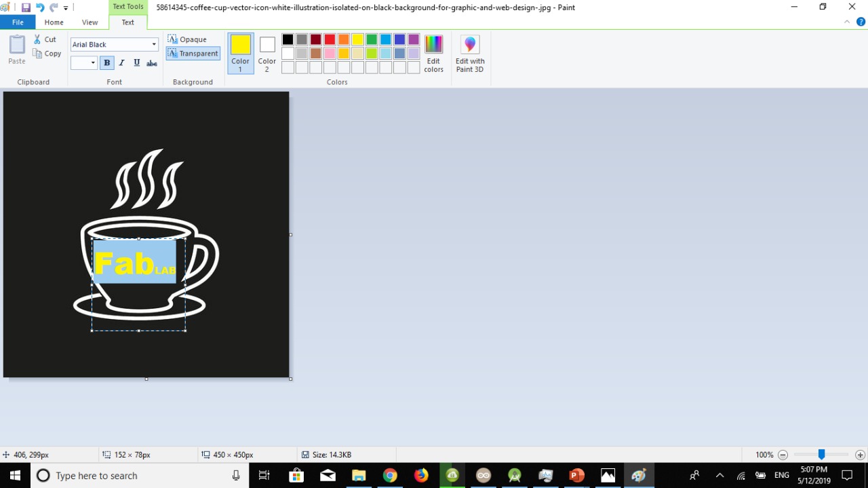Click the Text Tools contextual tab header
Screen dimensions: 868x488
point(128,7)
